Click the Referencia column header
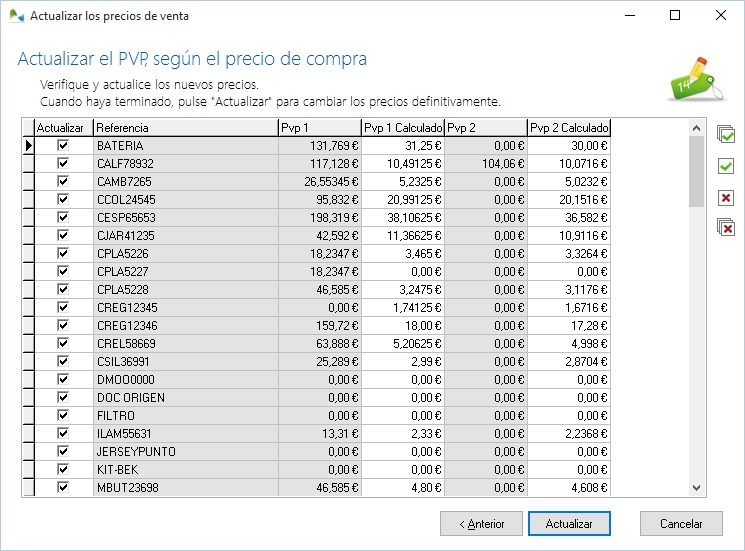 pyautogui.click(x=186, y=128)
